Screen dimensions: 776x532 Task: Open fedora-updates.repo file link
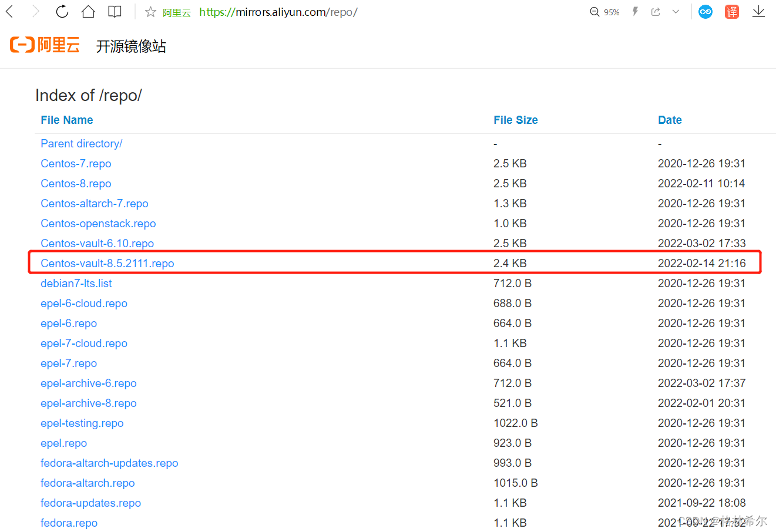click(x=91, y=503)
